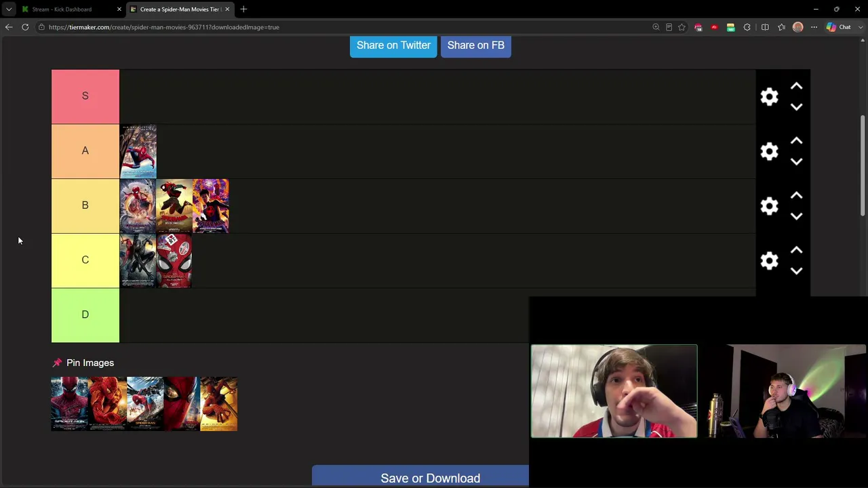Move the B tier row down
The image size is (868, 488).
[x=797, y=216]
